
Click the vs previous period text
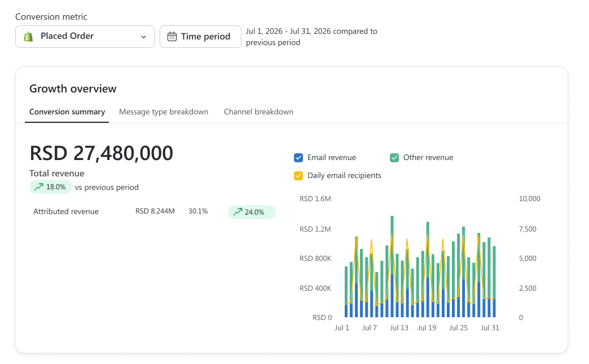[107, 187]
